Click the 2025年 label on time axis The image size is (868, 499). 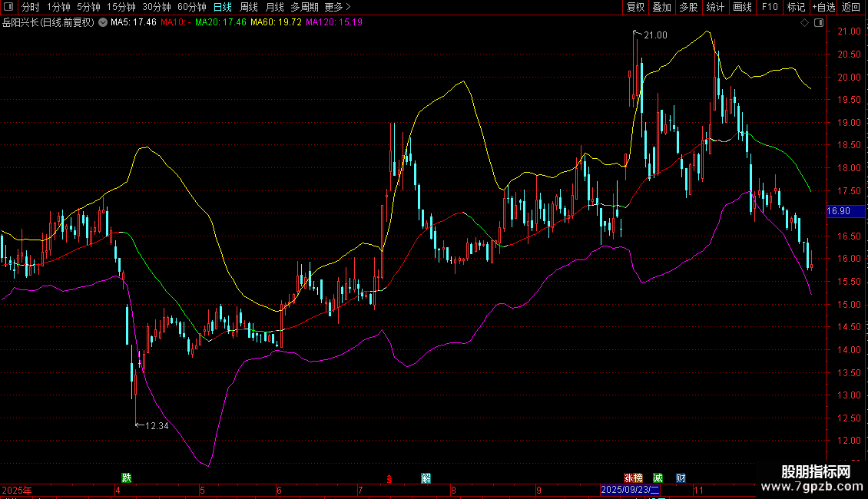pos(17,491)
